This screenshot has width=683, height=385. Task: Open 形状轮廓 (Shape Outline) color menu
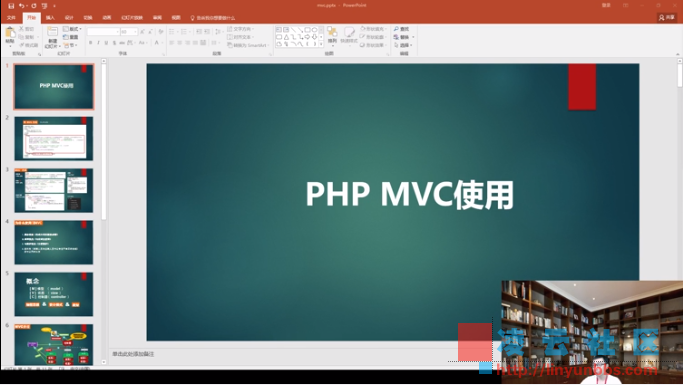(x=373, y=37)
